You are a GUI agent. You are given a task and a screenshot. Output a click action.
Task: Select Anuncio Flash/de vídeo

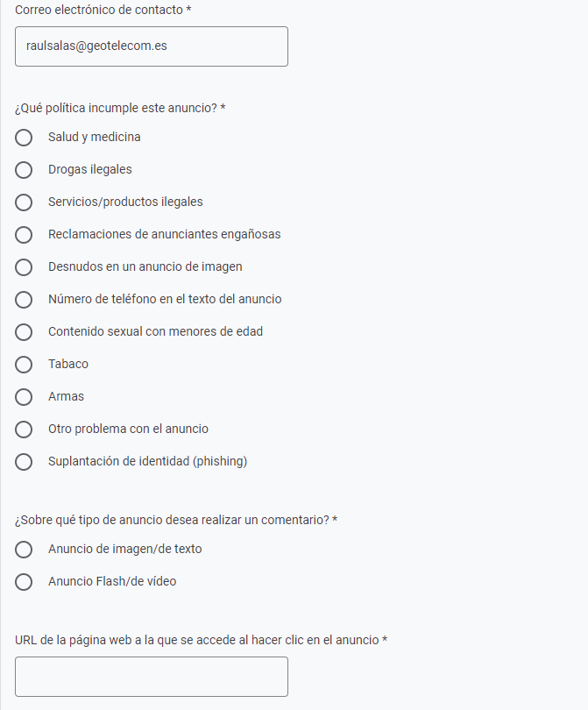tap(24, 582)
